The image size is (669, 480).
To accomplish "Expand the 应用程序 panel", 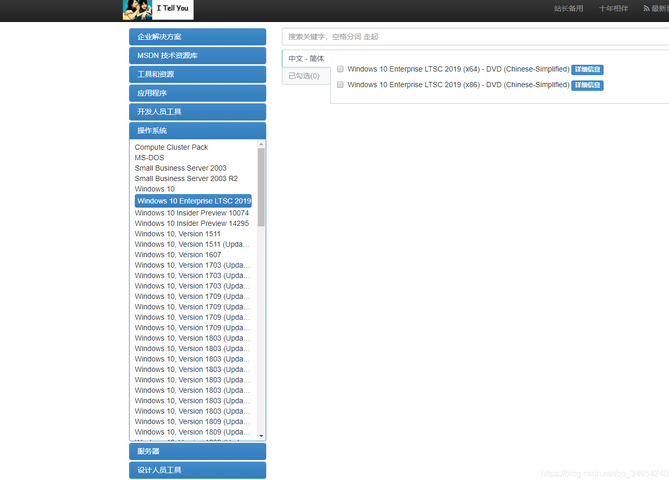I will tap(198, 93).
